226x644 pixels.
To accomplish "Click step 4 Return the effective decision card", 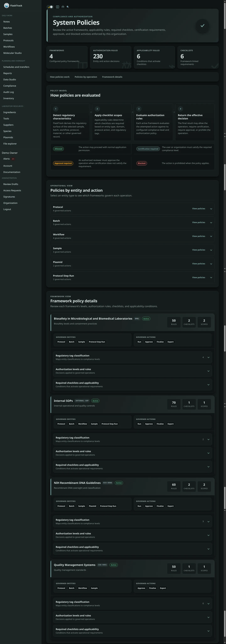I will 195,122.
